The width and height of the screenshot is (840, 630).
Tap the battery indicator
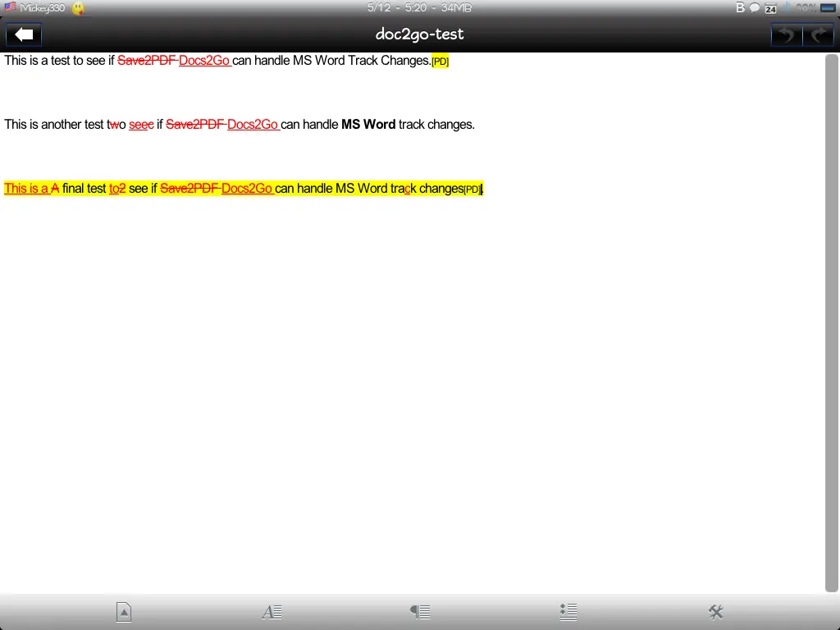pyautogui.click(x=829, y=8)
